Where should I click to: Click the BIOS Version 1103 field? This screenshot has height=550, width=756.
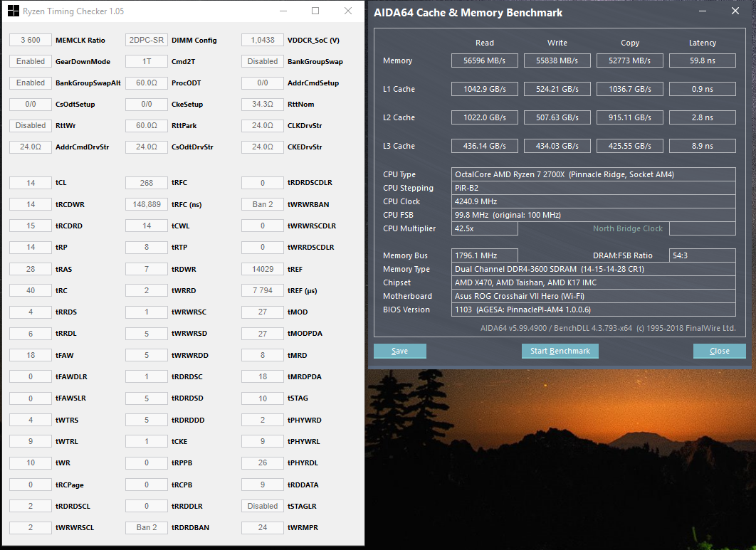tap(594, 310)
